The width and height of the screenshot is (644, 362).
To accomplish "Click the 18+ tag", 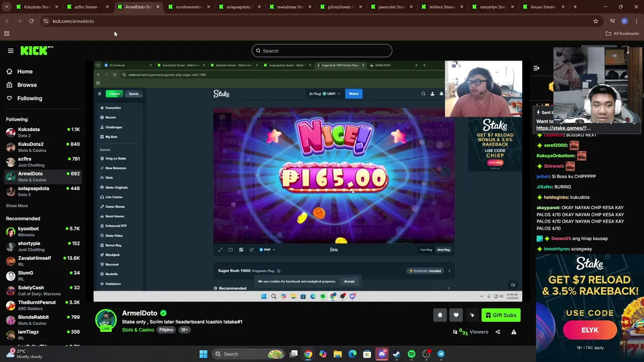I will click(x=184, y=330).
